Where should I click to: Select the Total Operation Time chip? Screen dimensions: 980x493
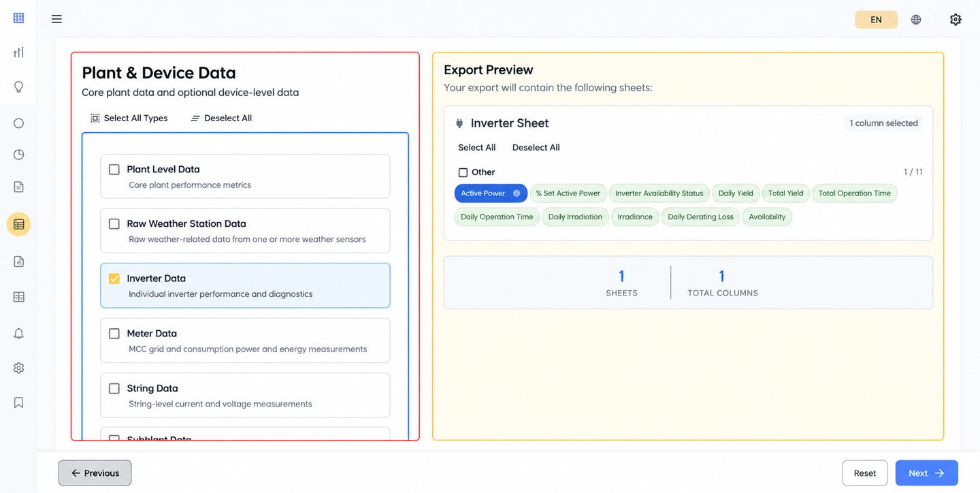[x=855, y=193]
